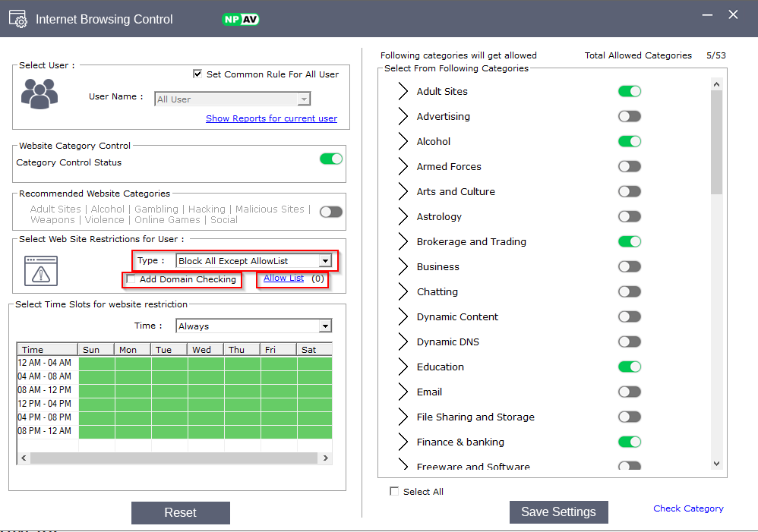Click the website warning window icon
Screen dimensions: 758x532
tap(41, 270)
